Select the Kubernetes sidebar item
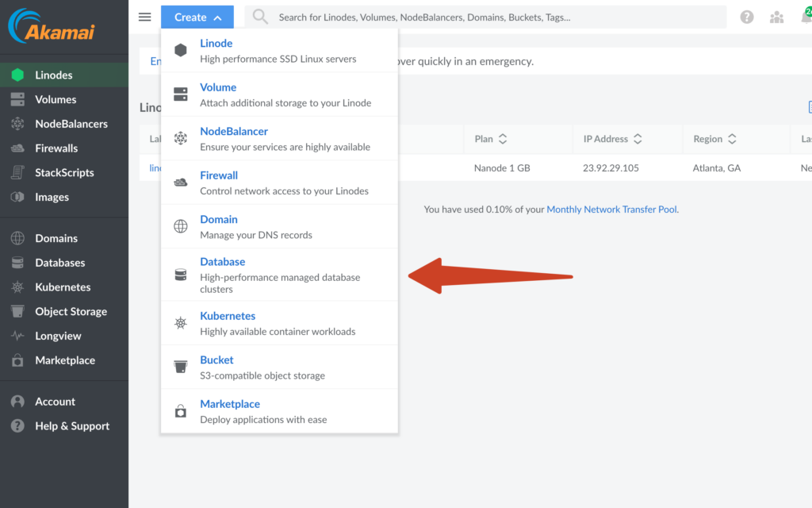 coord(62,287)
